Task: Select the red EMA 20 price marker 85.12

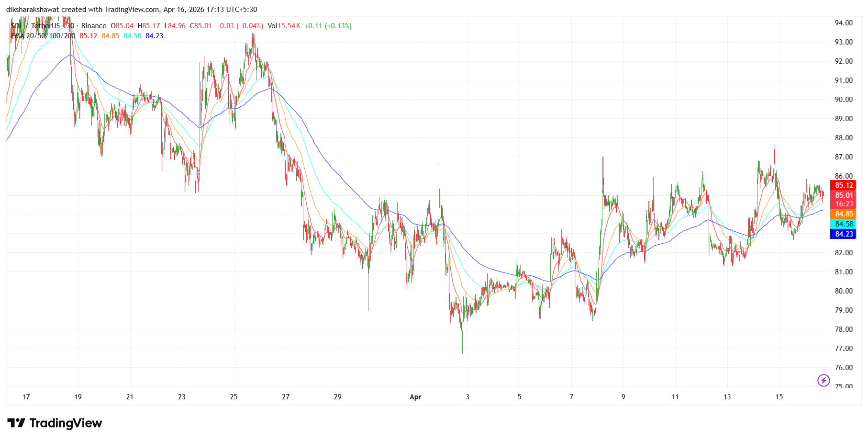Action: point(845,185)
